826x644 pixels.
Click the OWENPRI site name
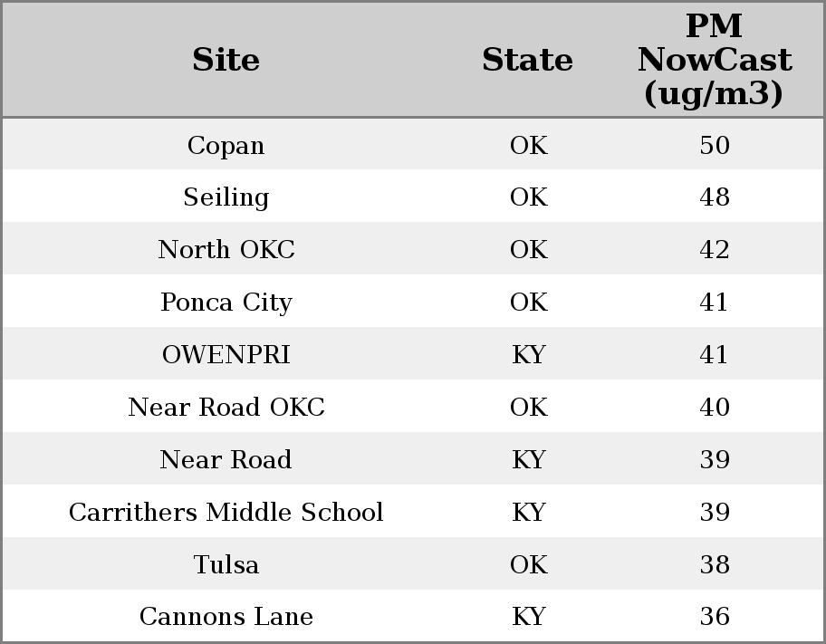pyautogui.click(x=226, y=355)
